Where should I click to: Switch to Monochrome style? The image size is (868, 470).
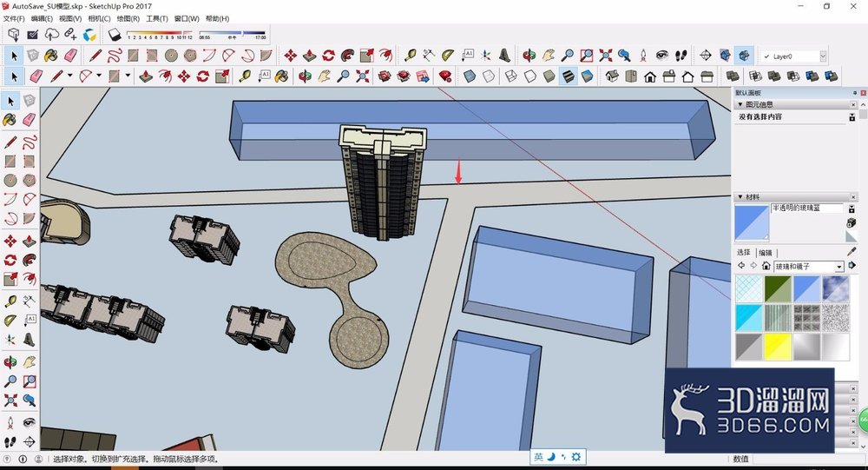(587, 76)
